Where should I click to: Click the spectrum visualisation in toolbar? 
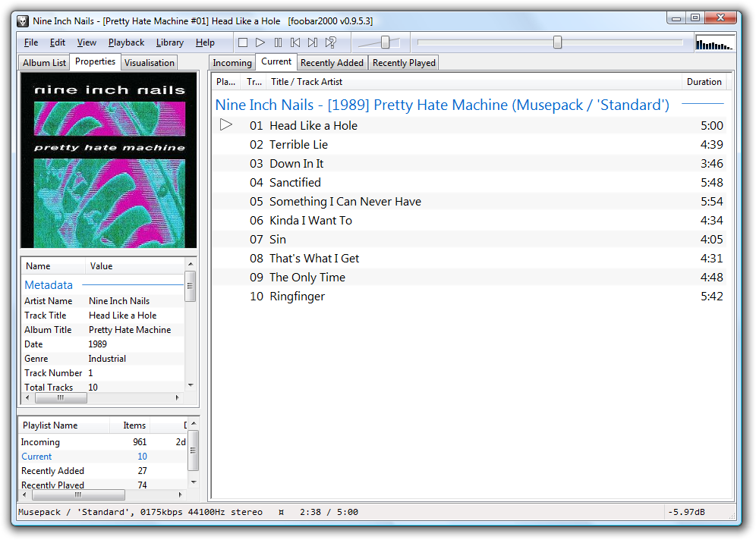coord(715,43)
